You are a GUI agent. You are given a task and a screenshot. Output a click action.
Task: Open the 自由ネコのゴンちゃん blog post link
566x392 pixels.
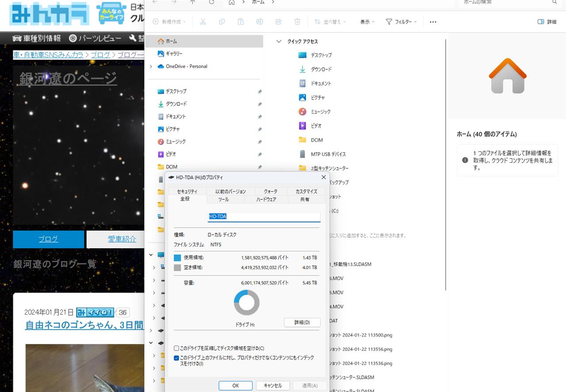coord(84,325)
